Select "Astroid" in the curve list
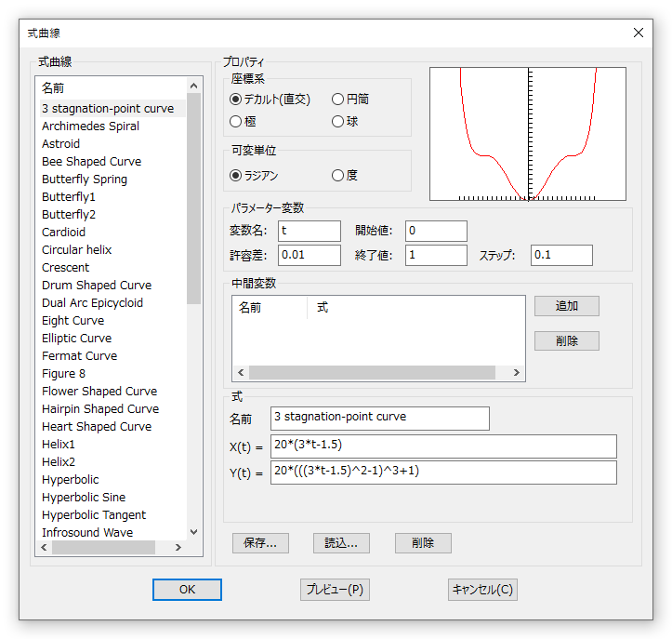The height and width of the screenshot is (639, 672). (x=60, y=143)
